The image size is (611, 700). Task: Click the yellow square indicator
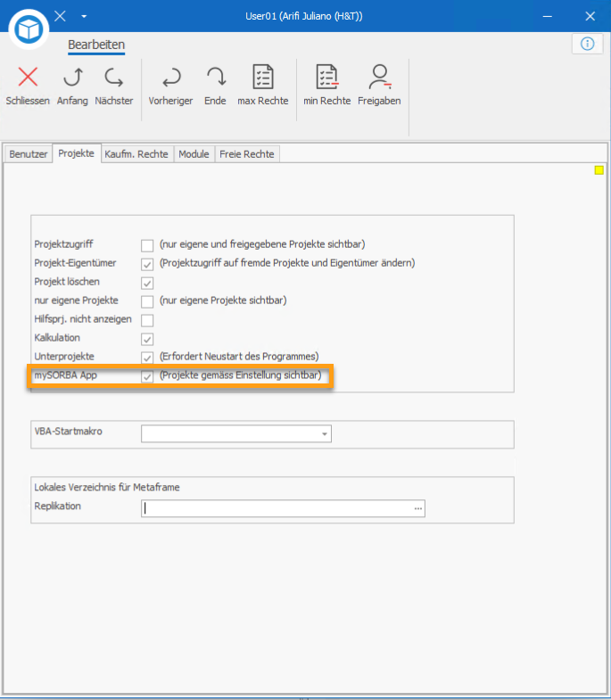[599, 170]
